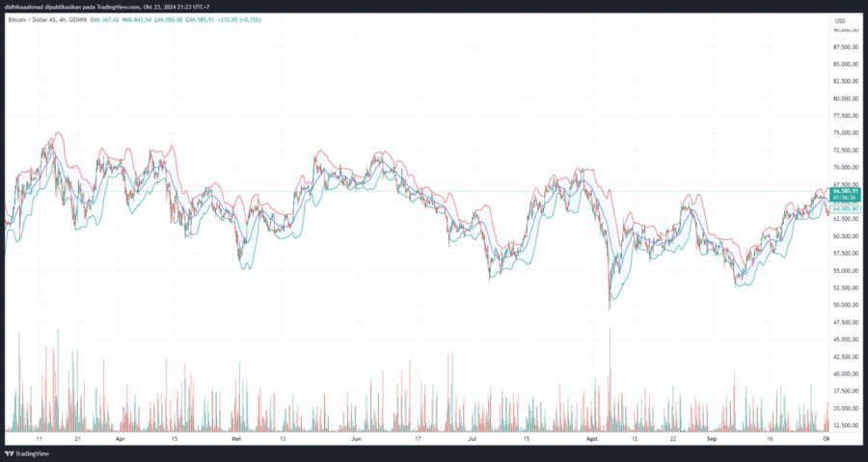Image resolution: width=868 pixels, height=462 pixels.
Task: Click the 62.500,00 price axis label
Action: pos(846,219)
